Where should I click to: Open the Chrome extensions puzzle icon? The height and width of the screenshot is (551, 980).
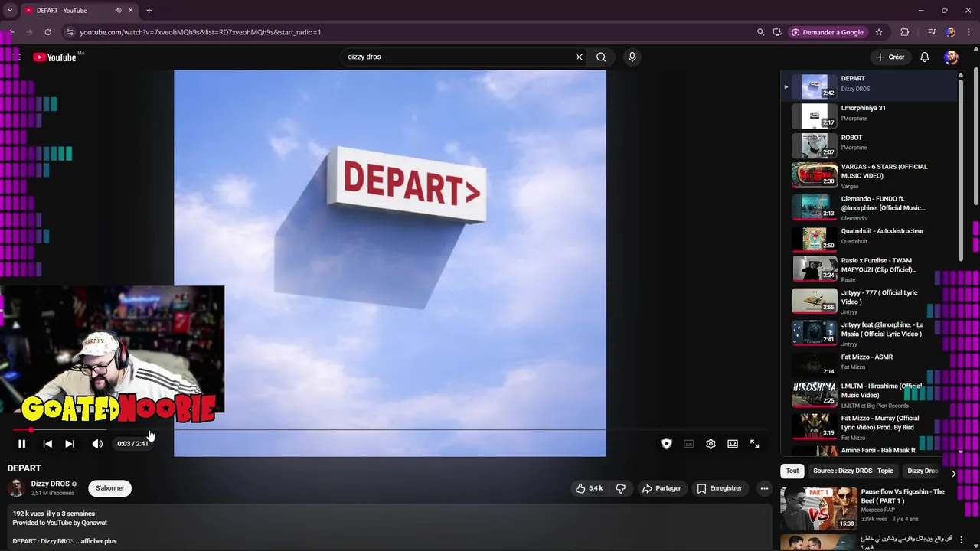[905, 32]
